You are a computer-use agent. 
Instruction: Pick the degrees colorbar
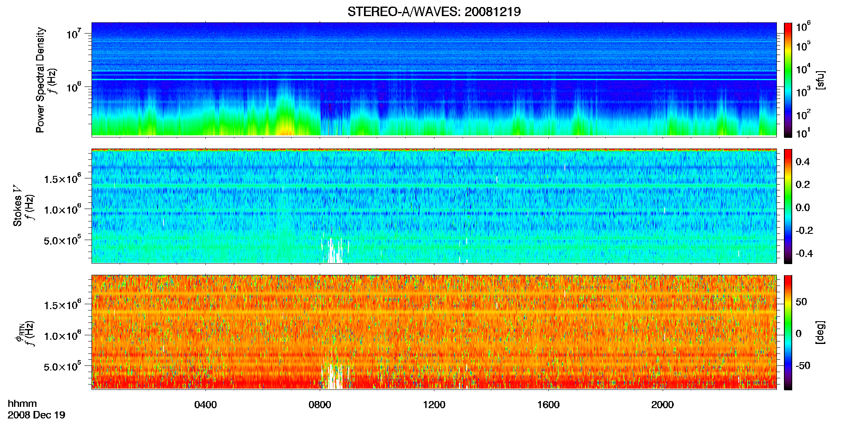coord(788,332)
